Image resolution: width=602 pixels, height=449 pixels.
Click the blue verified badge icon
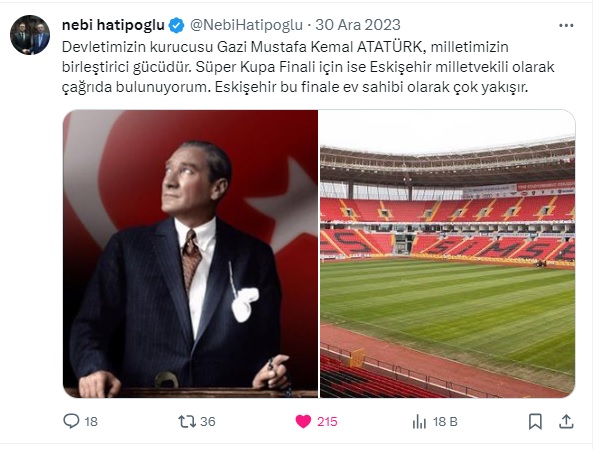click(177, 25)
